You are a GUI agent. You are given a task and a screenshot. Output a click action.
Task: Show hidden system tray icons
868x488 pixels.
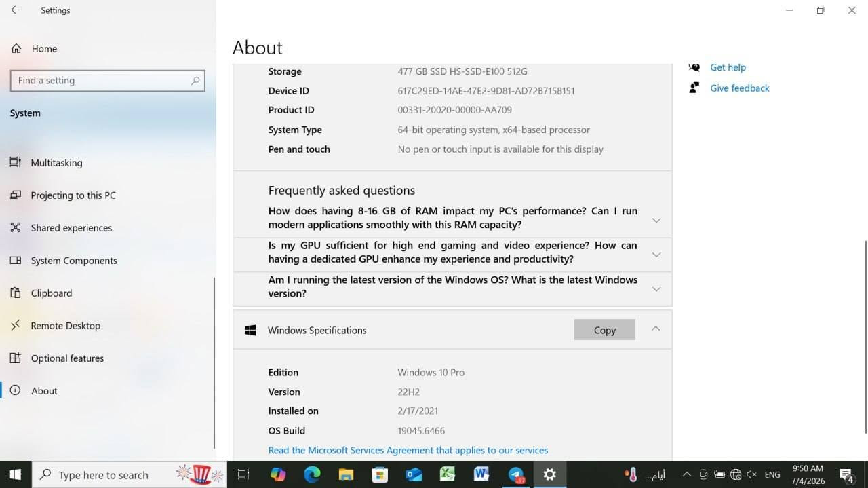(x=686, y=474)
